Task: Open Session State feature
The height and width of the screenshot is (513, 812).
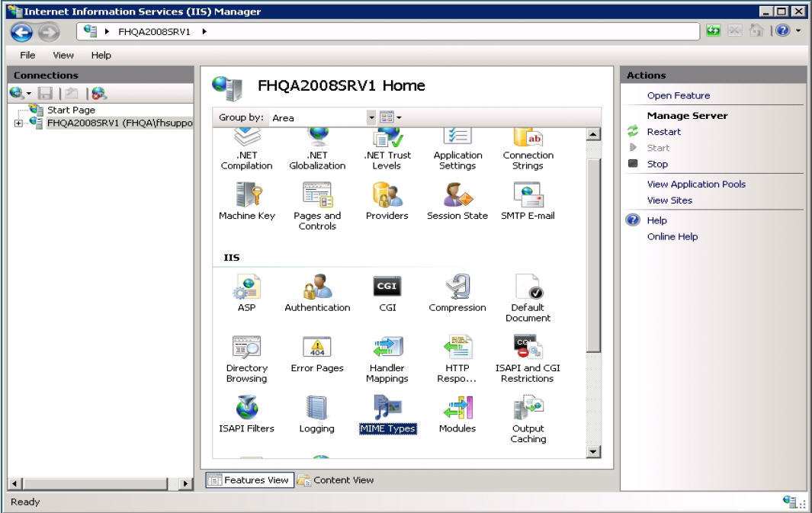Action: [x=457, y=200]
